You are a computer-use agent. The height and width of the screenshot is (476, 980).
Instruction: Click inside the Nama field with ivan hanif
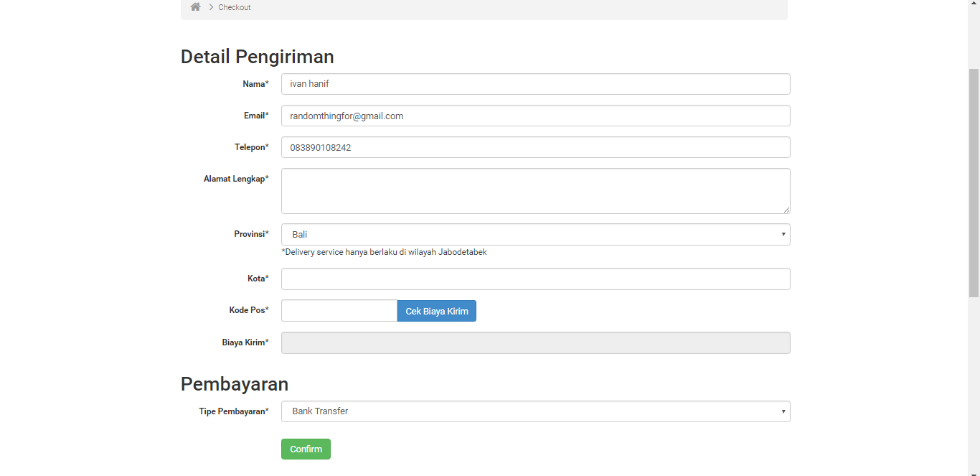(536, 83)
